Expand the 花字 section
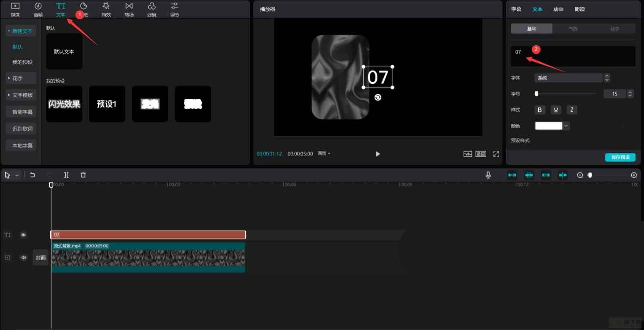Image resolution: width=644 pixels, height=330 pixels. 21,78
